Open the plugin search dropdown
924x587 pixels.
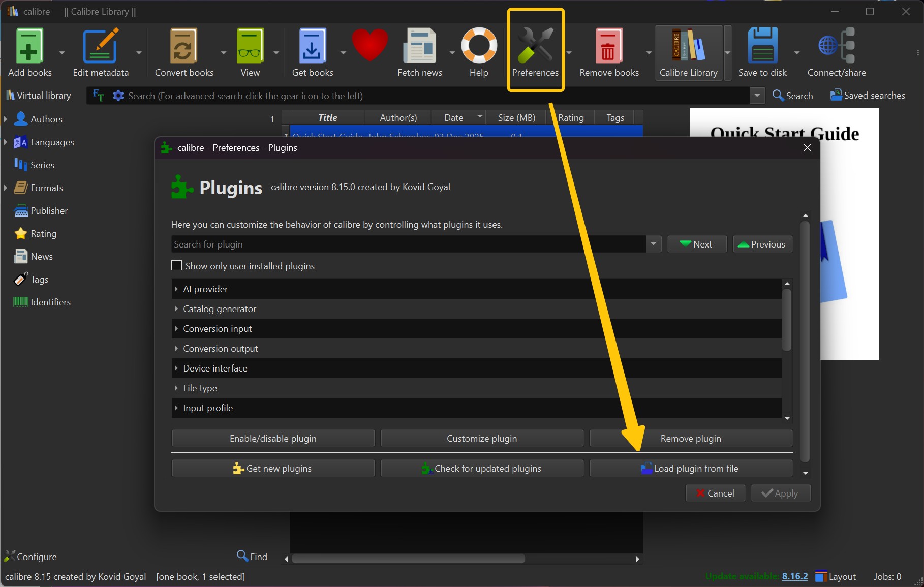click(653, 244)
